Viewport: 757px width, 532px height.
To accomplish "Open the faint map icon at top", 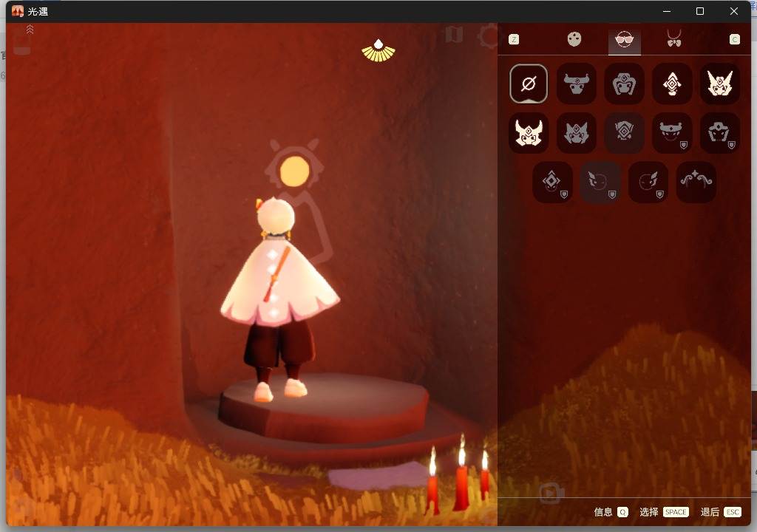I will coord(454,34).
